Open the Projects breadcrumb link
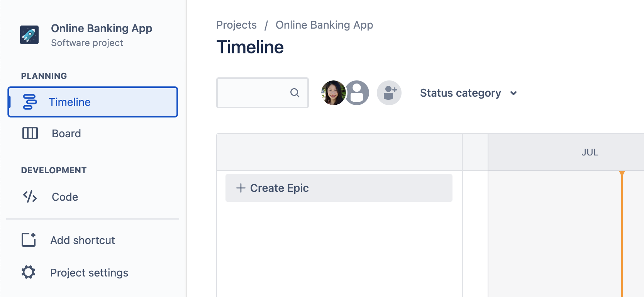Viewport: 644px width, 297px height. click(236, 25)
